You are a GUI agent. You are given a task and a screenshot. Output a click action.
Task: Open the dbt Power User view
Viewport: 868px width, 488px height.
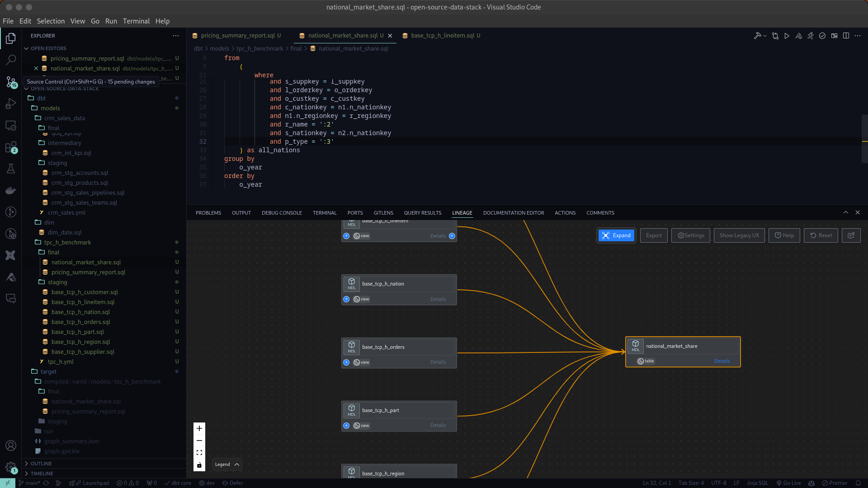(x=11, y=255)
